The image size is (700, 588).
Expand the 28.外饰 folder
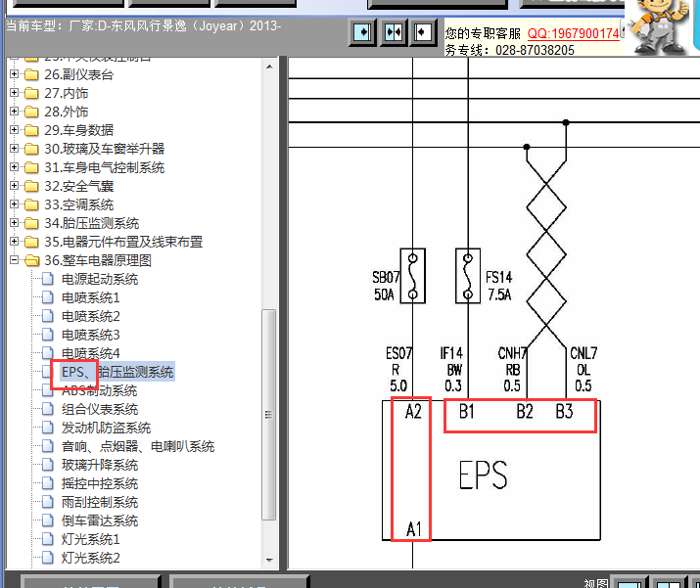pyautogui.click(x=14, y=111)
